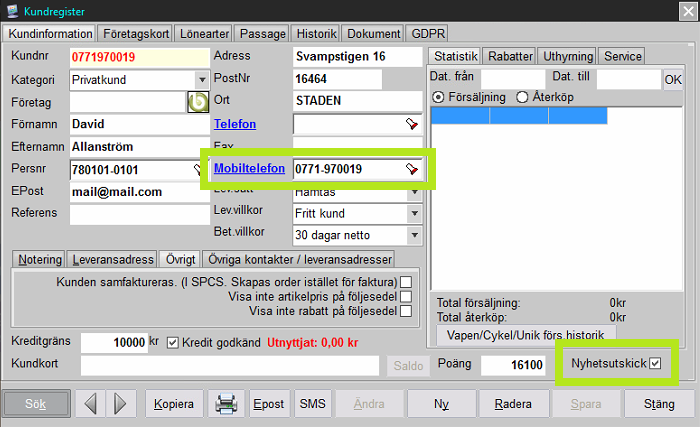
Task: Go to previous customer with left arrow
Action: click(92, 403)
